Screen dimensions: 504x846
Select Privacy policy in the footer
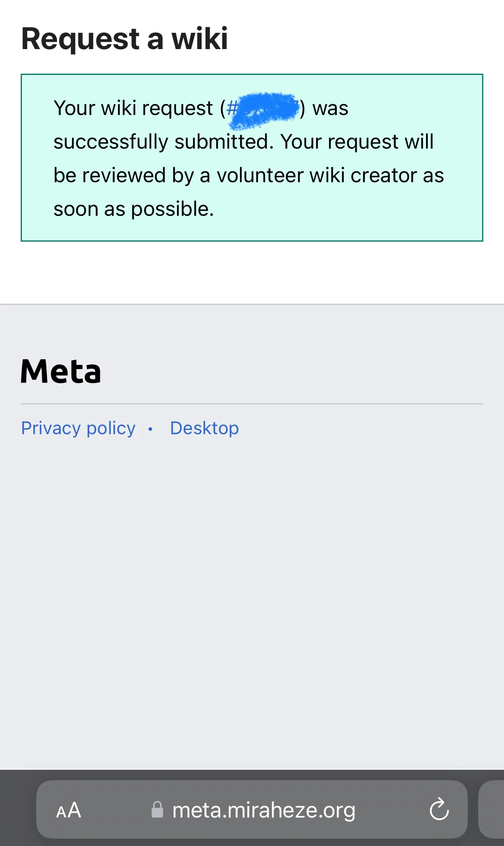coord(78,428)
